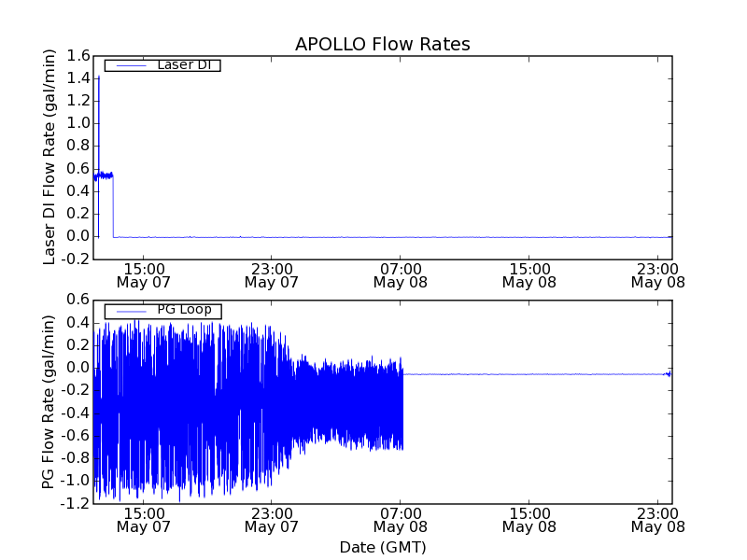Click the PG Flow Rate y-axis label
The width and height of the screenshot is (747, 560).
48,401
